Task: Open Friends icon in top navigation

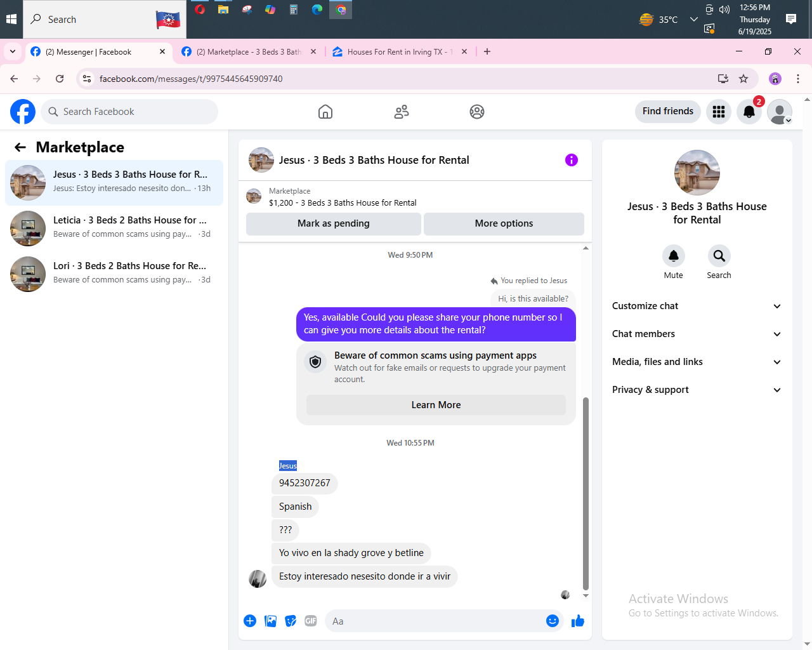Action: click(x=402, y=112)
